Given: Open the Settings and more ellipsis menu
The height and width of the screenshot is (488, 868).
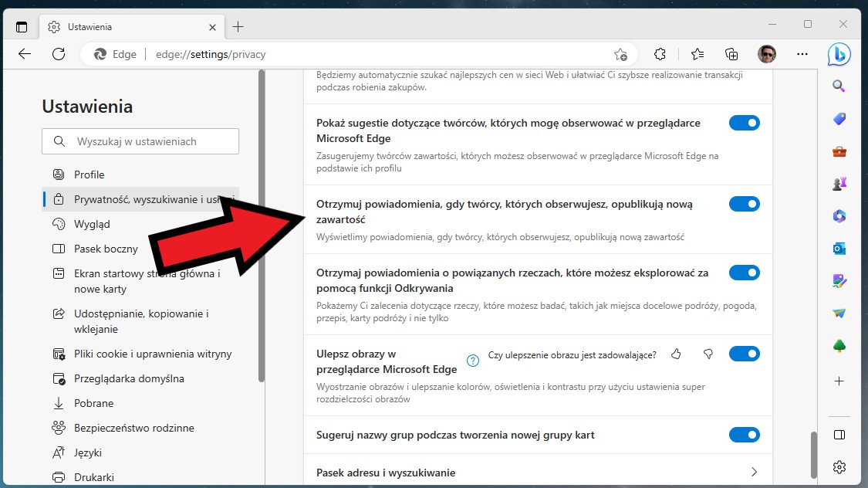Looking at the screenshot, I should pyautogui.click(x=802, y=54).
